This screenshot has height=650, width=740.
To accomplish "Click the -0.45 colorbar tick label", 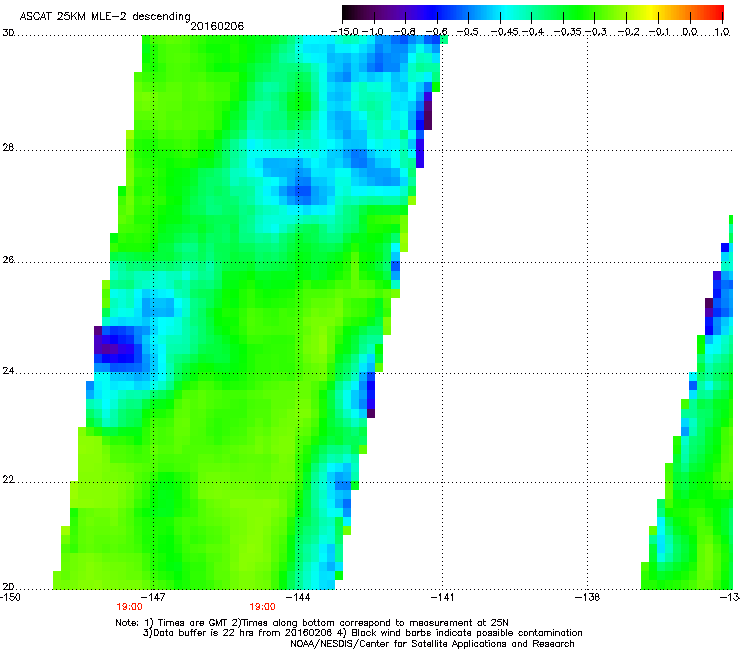I will 504,32.
